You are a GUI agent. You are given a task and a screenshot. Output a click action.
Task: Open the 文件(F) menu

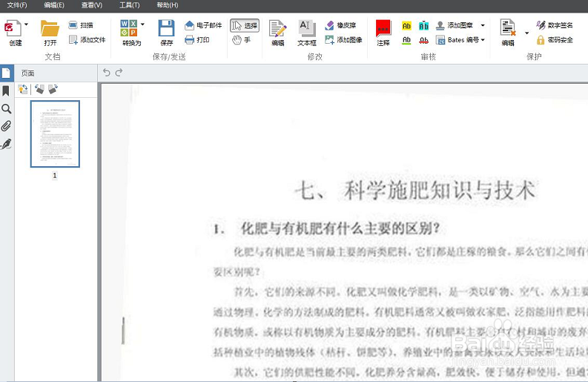tap(17, 5)
